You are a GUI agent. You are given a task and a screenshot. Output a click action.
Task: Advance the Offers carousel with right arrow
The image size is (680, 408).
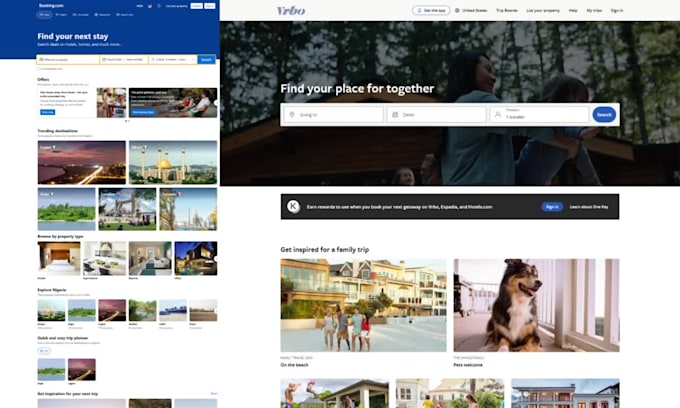[x=216, y=103]
